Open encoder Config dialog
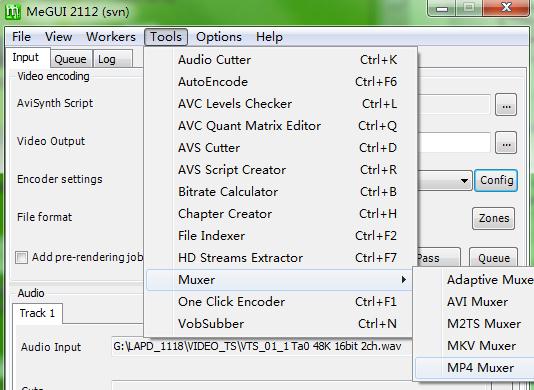This screenshot has width=534, height=390. click(496, 180)
